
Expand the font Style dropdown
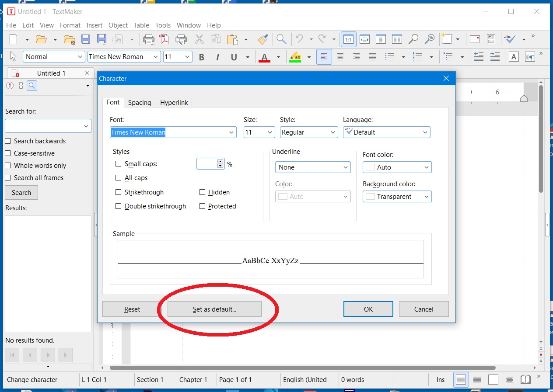pos(308,132)
